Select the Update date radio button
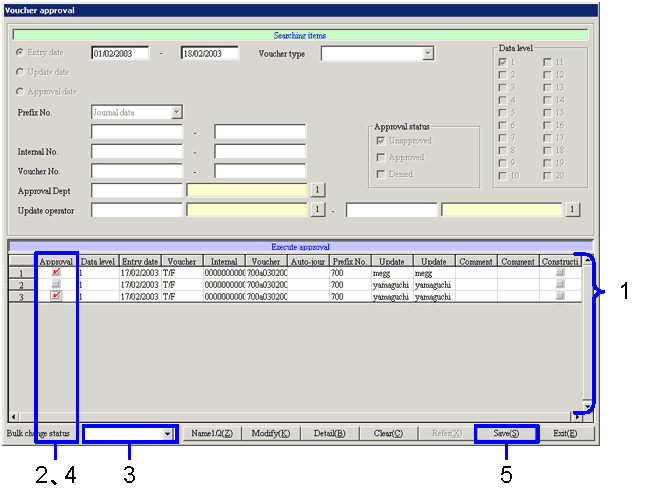The width and height of the screenshot is (658, 492). pos(21,72)
